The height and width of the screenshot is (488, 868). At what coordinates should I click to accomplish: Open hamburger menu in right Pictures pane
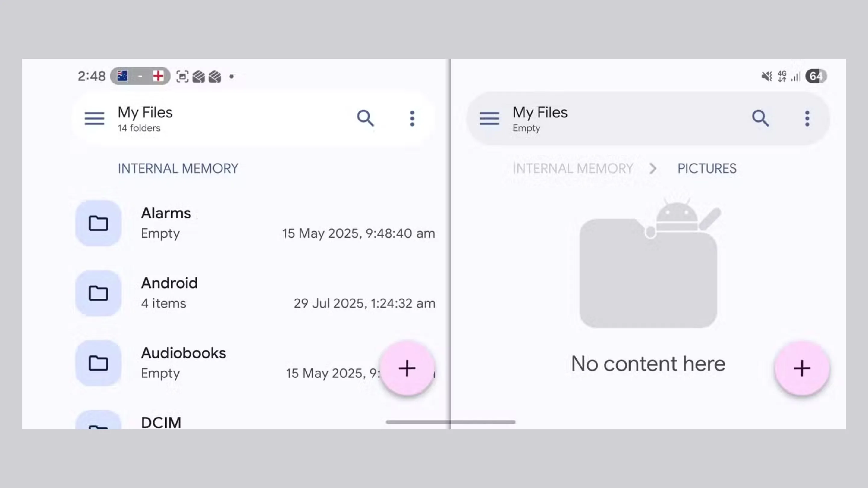[x=489, y=119]
